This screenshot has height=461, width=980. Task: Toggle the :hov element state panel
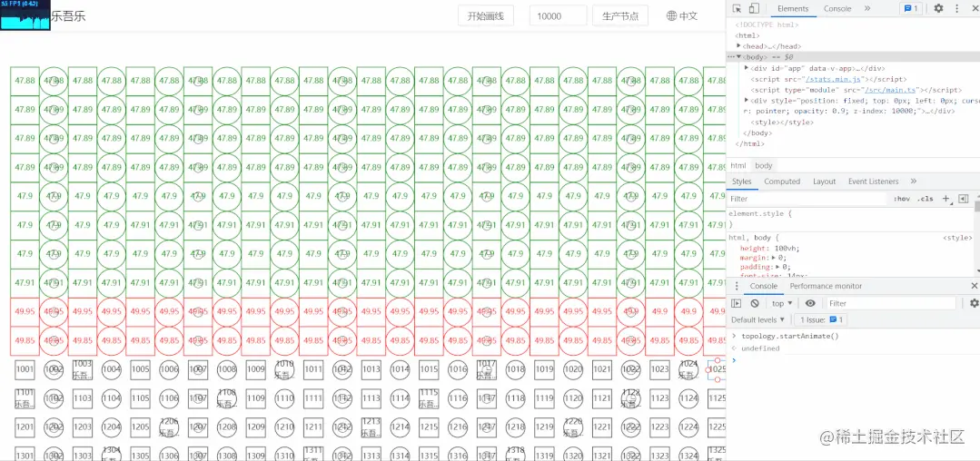coord(902,199)
